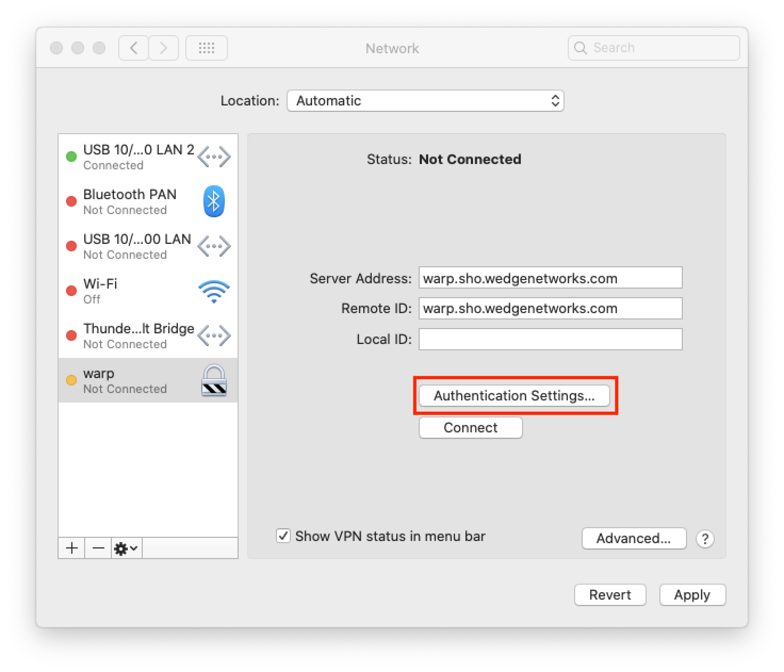The height and width of the screenshot is (672, 784).
Task: Show all preferences using the grid icon
Action: click(206, 48)
